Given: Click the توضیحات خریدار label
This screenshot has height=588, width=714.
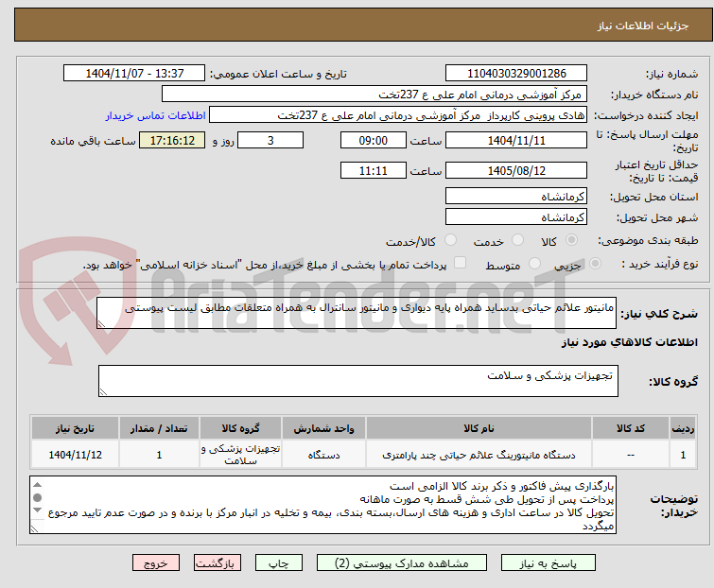Looking at the screenshot, I should point(674,506).
